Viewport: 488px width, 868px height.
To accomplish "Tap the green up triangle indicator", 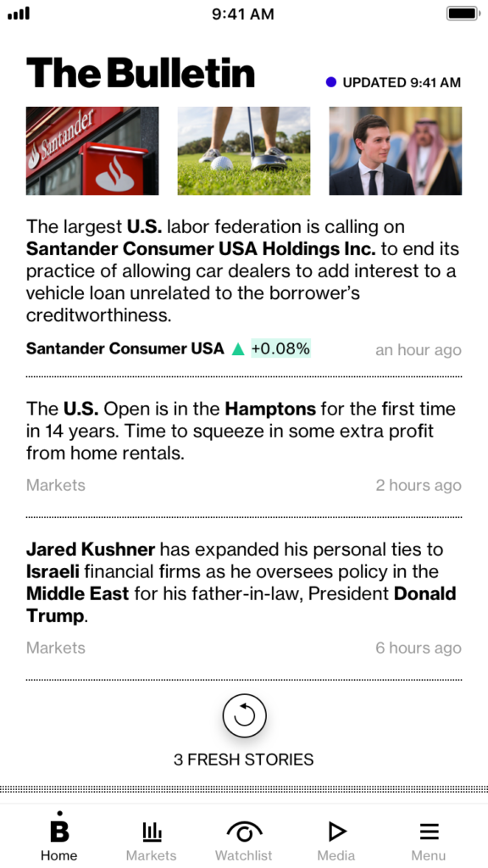I will [238, 348].
